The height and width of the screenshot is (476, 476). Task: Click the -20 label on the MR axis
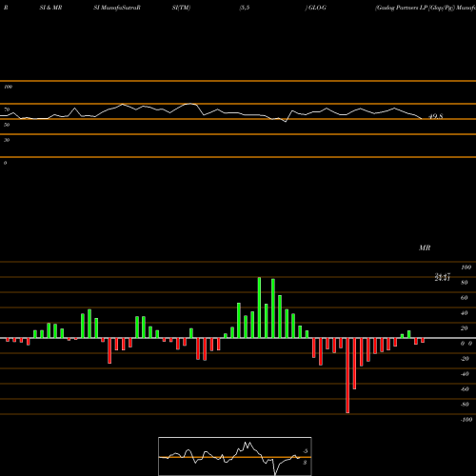pyautogui.click(x=465, y=359)
